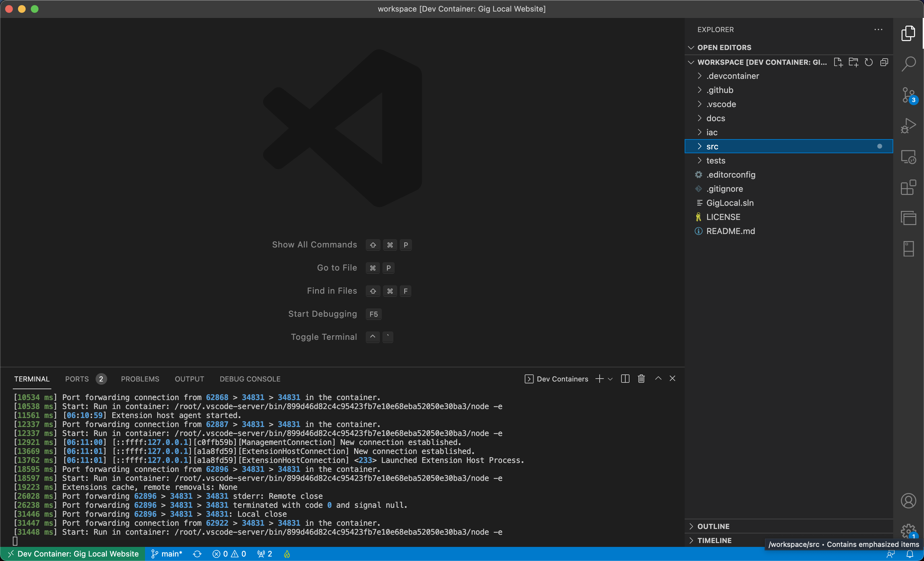
Task: Open the Remote Explorer view
Action: [x=908, y=157]
